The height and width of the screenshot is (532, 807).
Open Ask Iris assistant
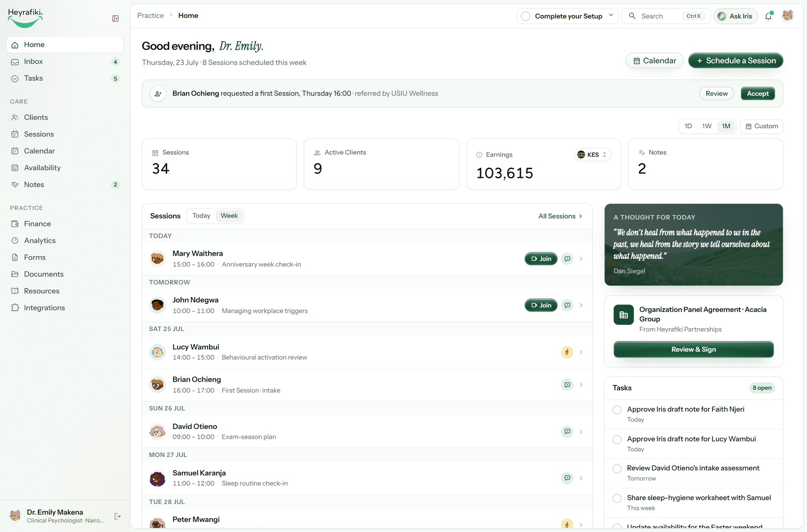(x=735, y=16)
